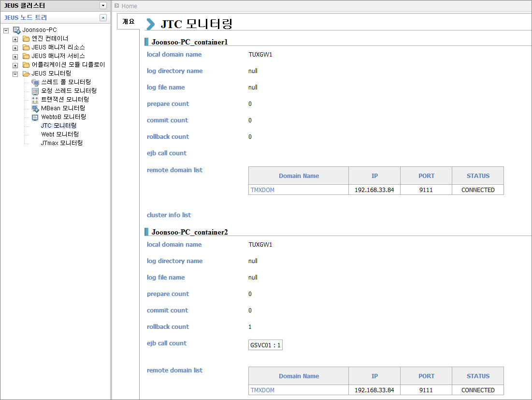
Task: Click the JEUS 매니저 리소스 folder icon
Action: (x=26, y=47)
